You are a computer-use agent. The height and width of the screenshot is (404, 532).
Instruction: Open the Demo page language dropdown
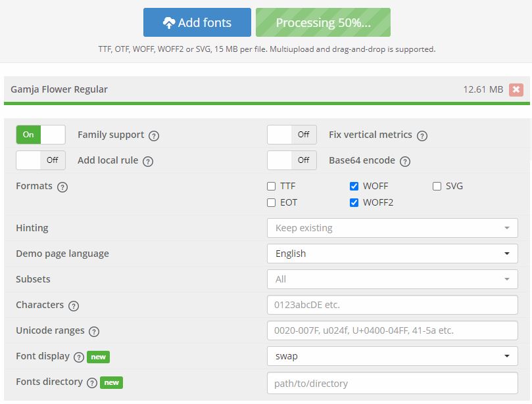[x=392, y=254]
